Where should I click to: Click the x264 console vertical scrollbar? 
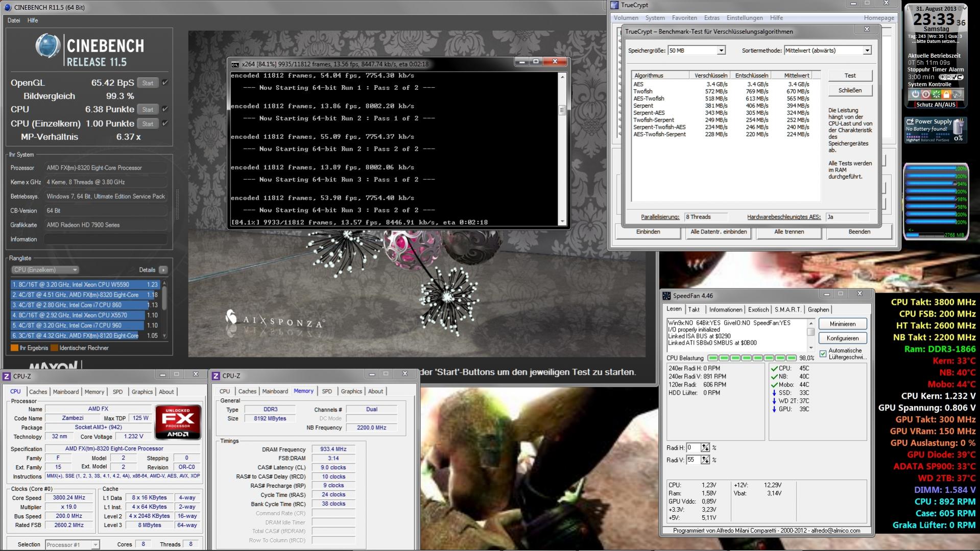(562, 149)
